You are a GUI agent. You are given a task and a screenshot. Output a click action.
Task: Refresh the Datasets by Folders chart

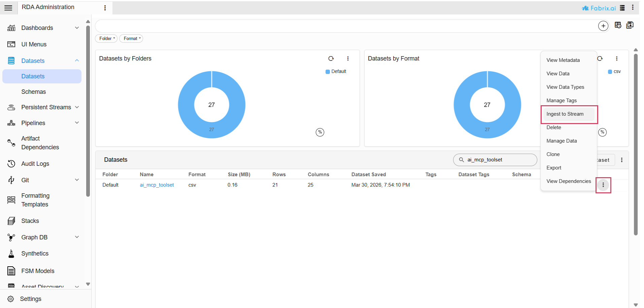pyautogui.click(x=331, y=59)
